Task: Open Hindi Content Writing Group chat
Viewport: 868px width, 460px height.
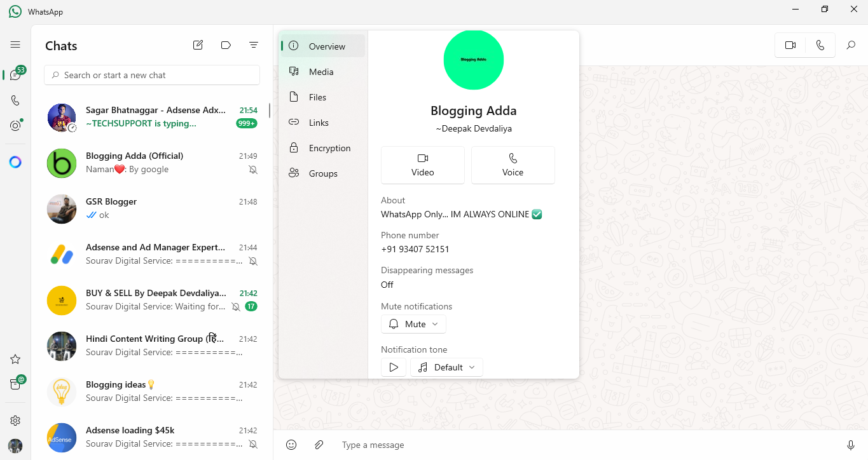Action: [x=152, y=346]
